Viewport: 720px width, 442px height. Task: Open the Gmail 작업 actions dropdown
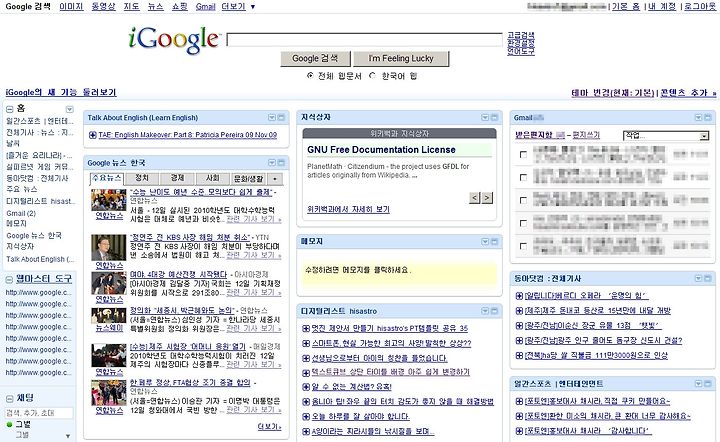(665, 136)
